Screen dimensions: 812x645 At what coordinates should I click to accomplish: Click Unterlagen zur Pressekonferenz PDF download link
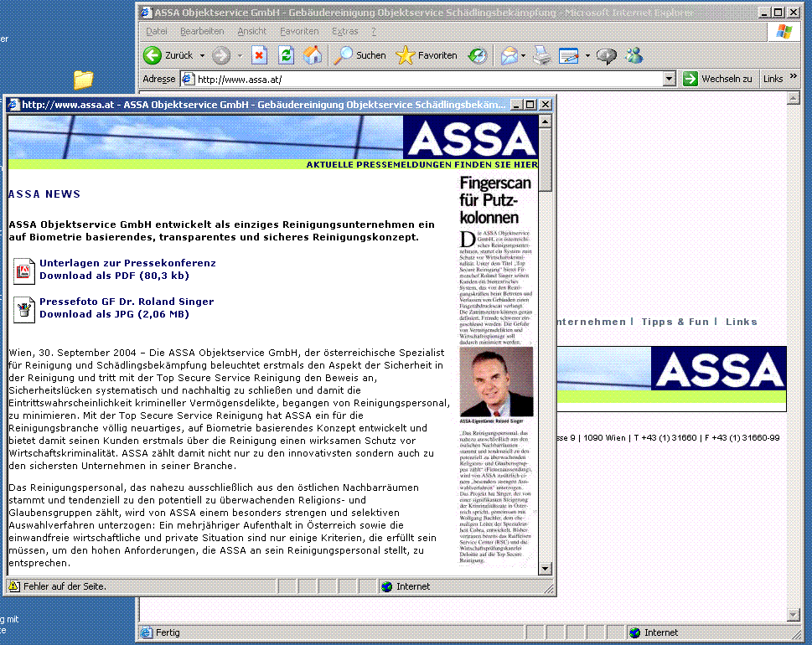127,263
